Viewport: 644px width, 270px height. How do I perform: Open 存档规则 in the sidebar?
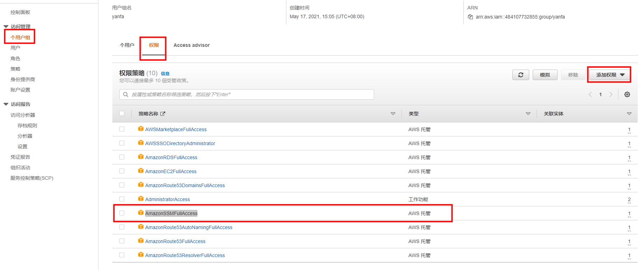pos(27,126)
